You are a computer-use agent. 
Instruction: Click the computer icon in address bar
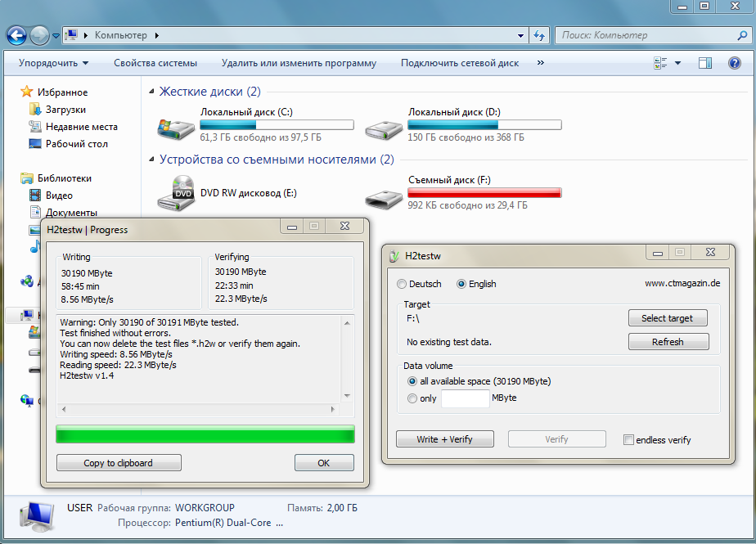[x=72, y=34]
